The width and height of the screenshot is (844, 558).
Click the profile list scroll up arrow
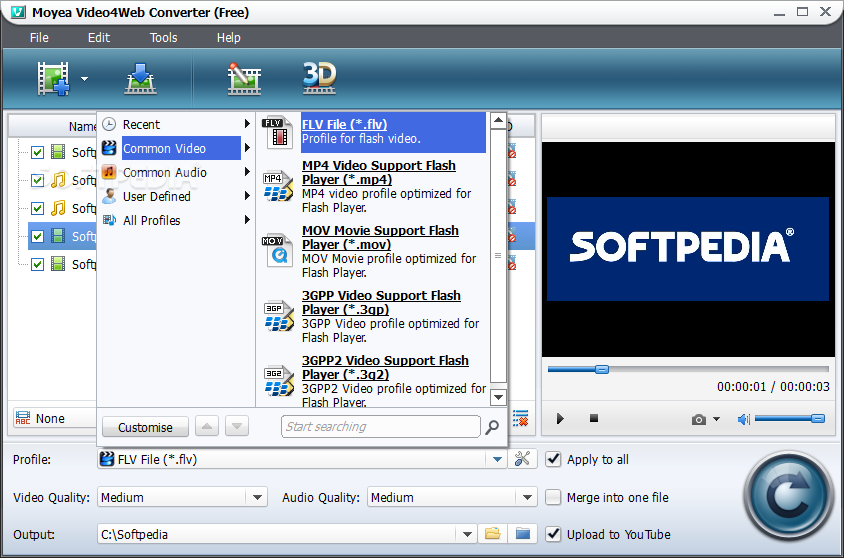498,120
